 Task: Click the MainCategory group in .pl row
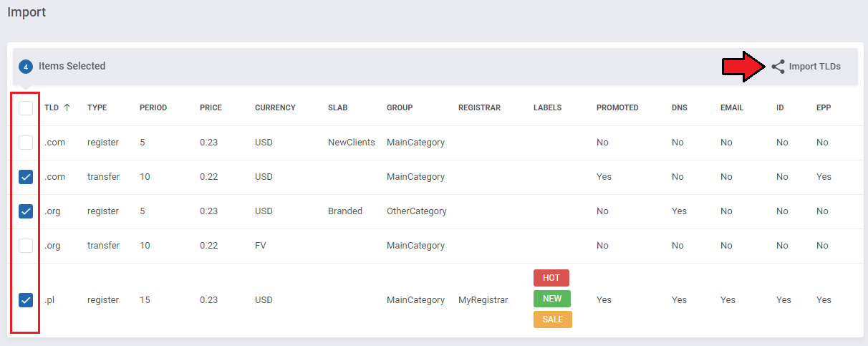tap(415, 300)
